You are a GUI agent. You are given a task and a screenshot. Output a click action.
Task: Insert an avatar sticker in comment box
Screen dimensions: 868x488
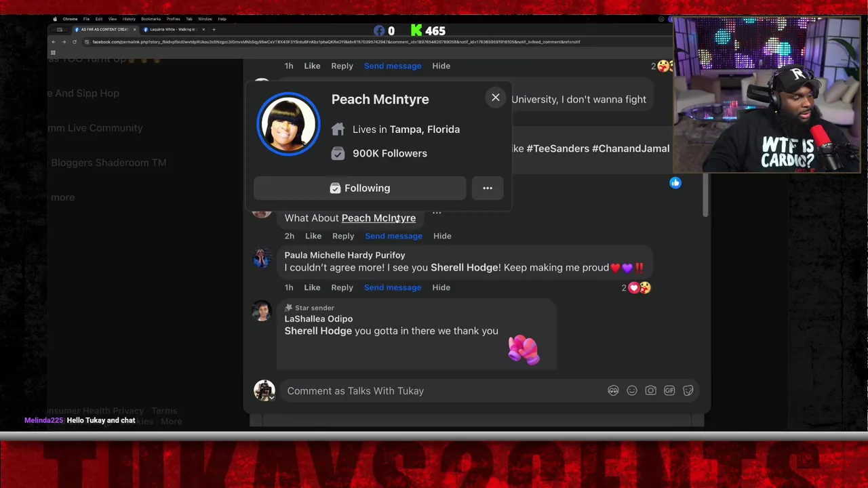613,390
